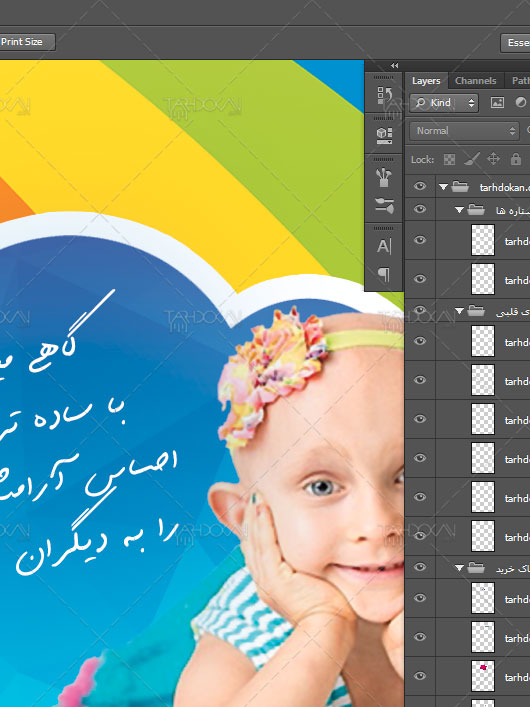This screenshot has height=707, width=530.
Task: Toggle lock transparent pixels
Action: coord(449,159)
